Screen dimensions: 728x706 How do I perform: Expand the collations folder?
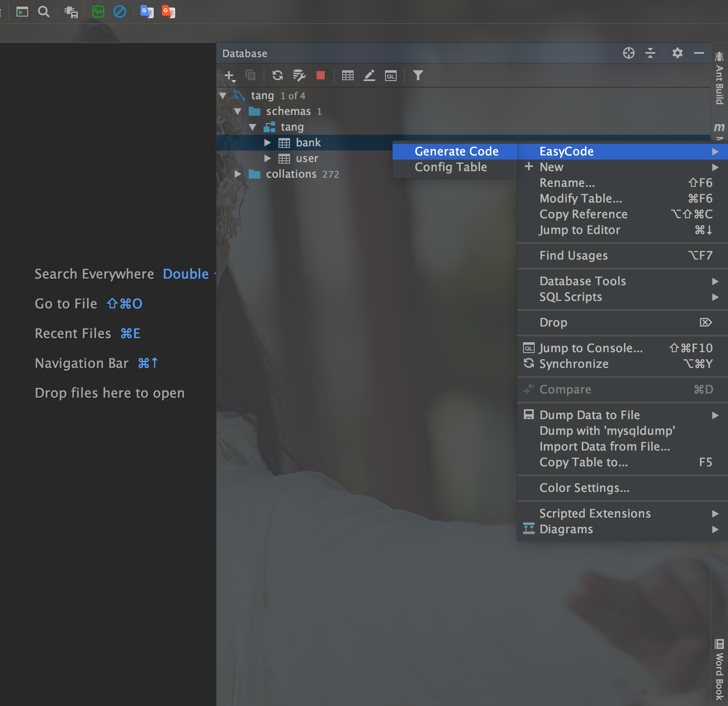pos(238,174)
